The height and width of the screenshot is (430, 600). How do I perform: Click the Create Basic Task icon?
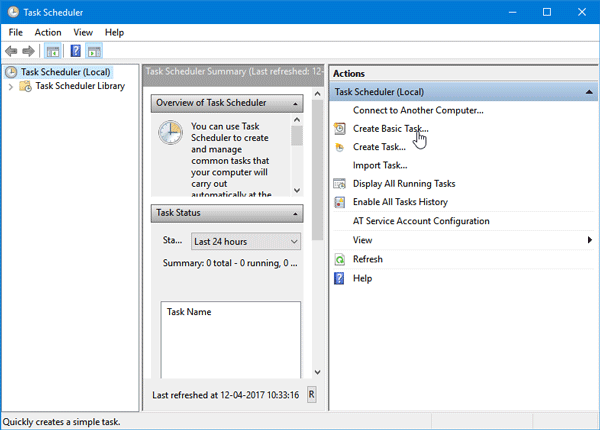click(339, 129)
